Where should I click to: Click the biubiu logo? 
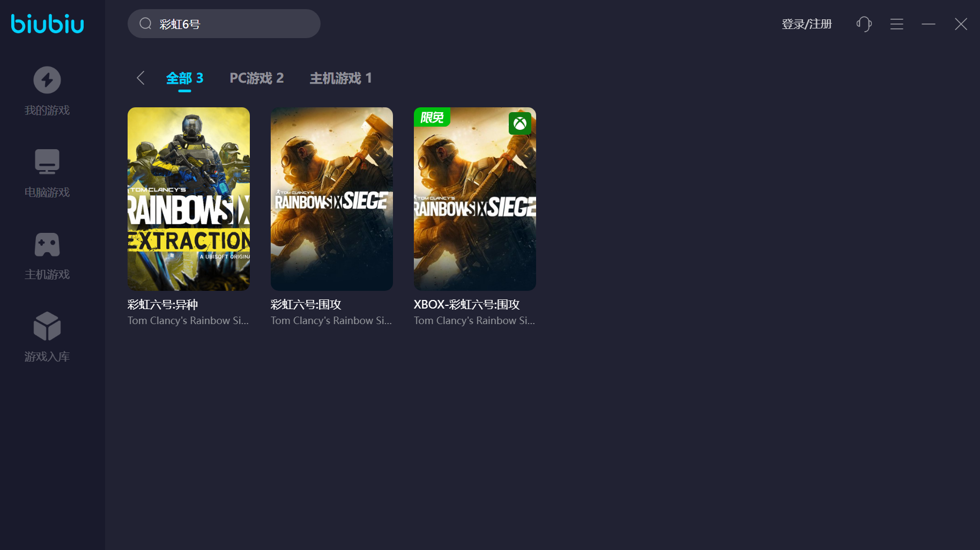click(x=47, y=24)
